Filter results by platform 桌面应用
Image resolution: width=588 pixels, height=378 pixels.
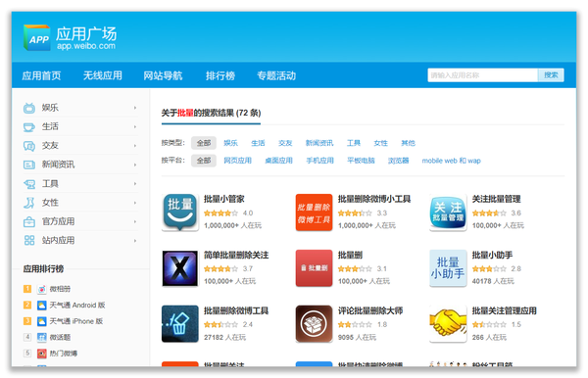(278, 161)
